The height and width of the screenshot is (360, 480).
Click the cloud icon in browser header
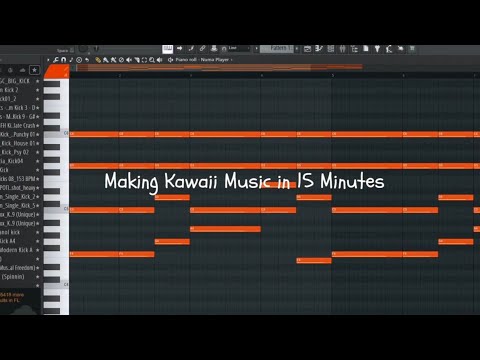coord(22,70)
